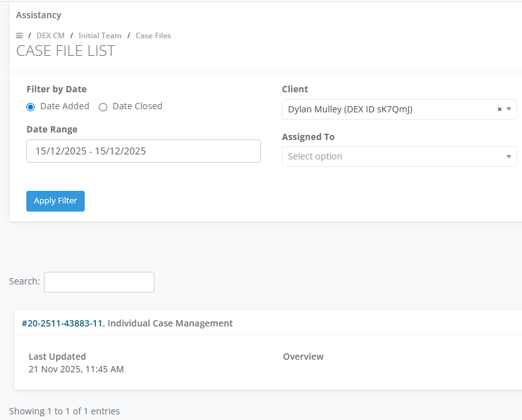Expand the Client dropdown arrow
Viewport: 522px width, 420px height.
[509, 109]
